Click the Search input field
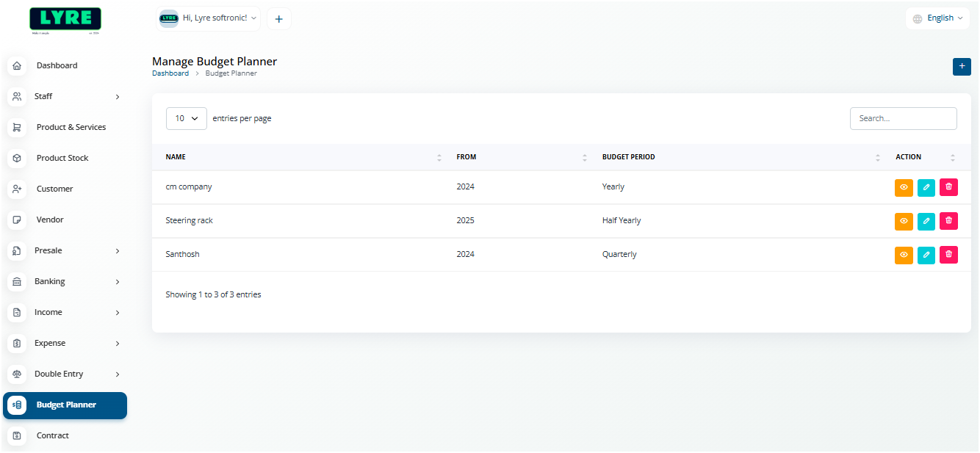 point(903,118)
